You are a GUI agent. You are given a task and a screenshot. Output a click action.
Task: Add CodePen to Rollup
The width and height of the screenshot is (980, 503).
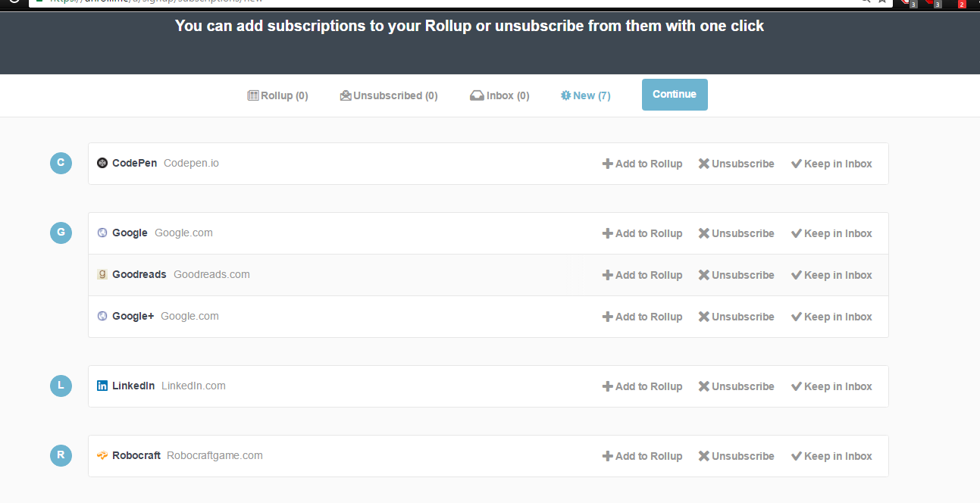tap(642, 164)
